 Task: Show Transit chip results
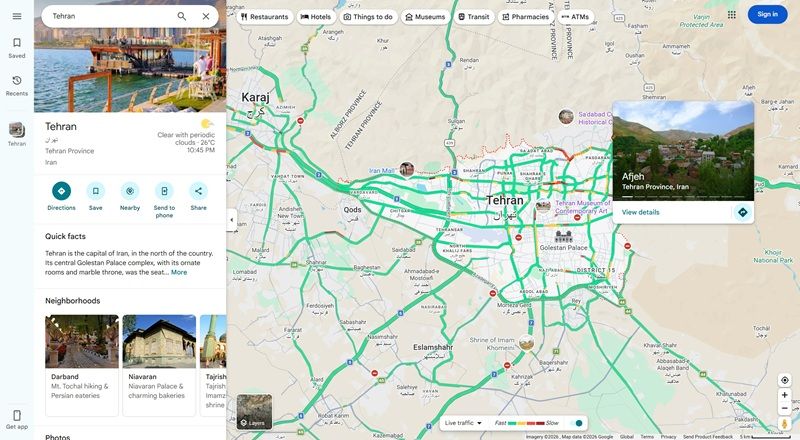(474, 17)
